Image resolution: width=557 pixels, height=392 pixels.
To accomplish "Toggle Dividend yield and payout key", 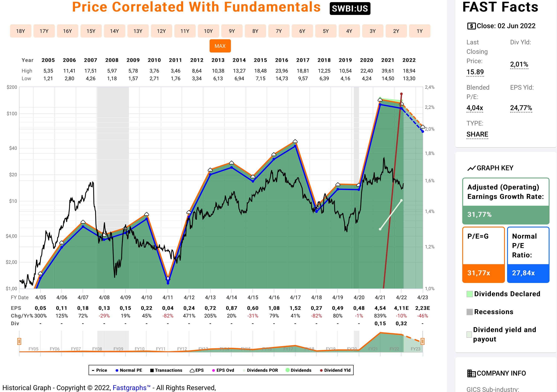I will (469, 335).
